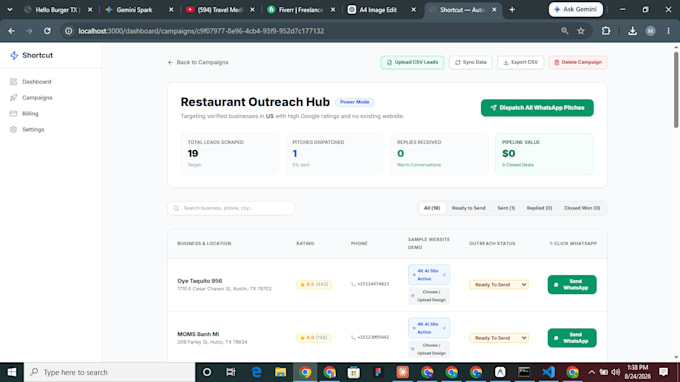
Task: Click the Oye Taquito 956 phone number
Action: [370, 284]
